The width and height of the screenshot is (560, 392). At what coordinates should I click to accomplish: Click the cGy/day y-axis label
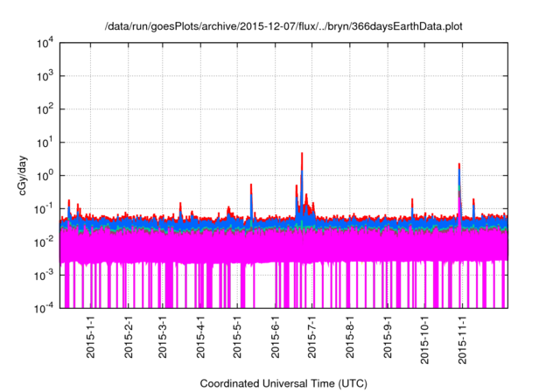coord(24,176)
